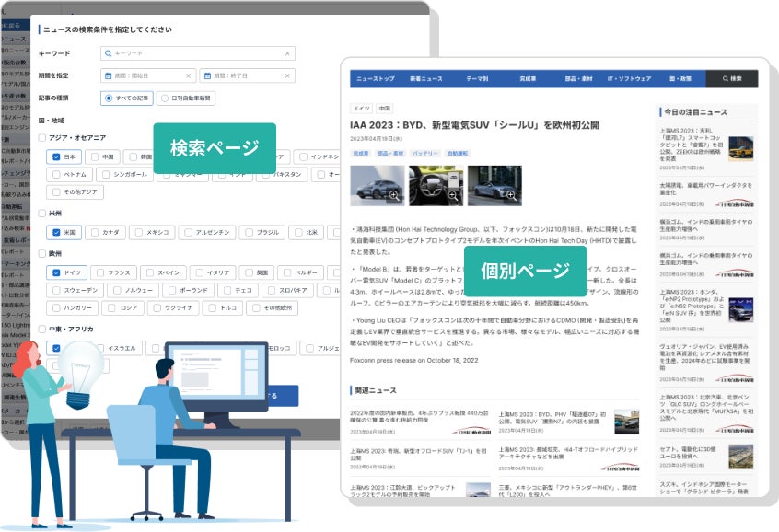Check the 英国 checkbox
The image size is (779, 532).
(x=249, y=272)
